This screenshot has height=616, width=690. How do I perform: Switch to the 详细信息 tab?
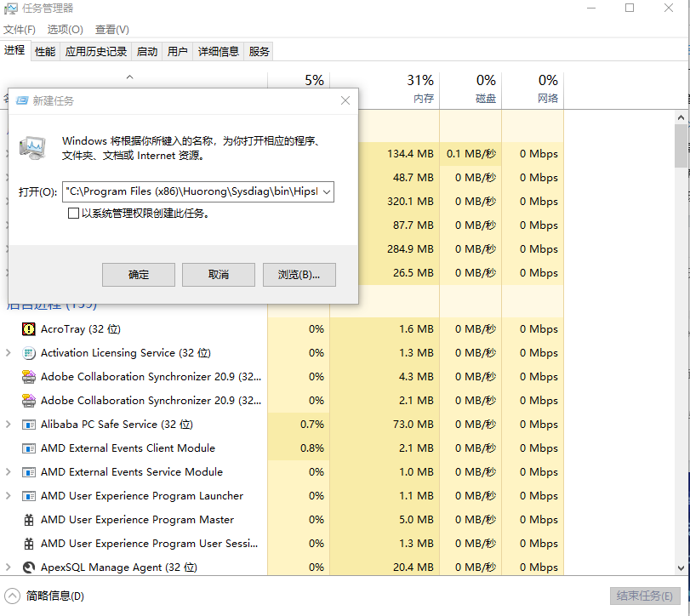(219, 52)
